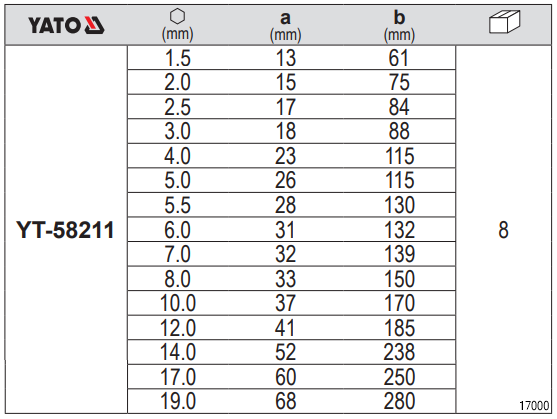This screenshot has width=557, height=419.
Task: Click a-value 41 in the 12.0 row
Action: [x=285, y=328]
